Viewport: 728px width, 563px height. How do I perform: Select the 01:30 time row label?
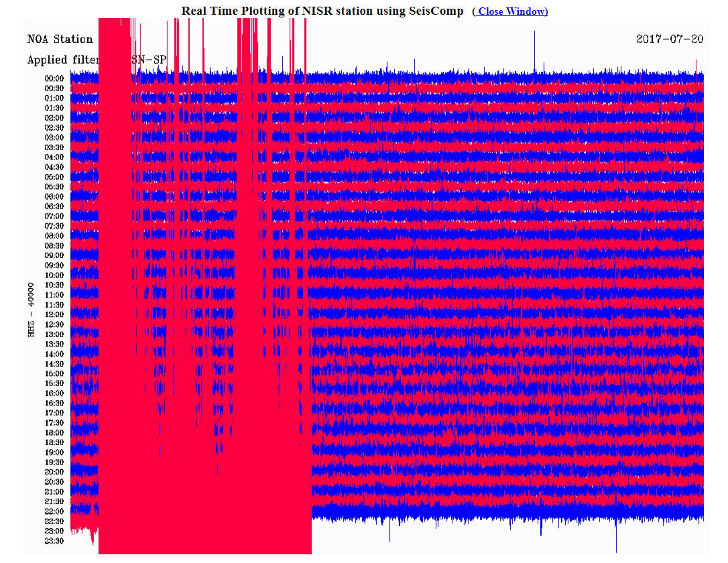[x=54, y=108]
